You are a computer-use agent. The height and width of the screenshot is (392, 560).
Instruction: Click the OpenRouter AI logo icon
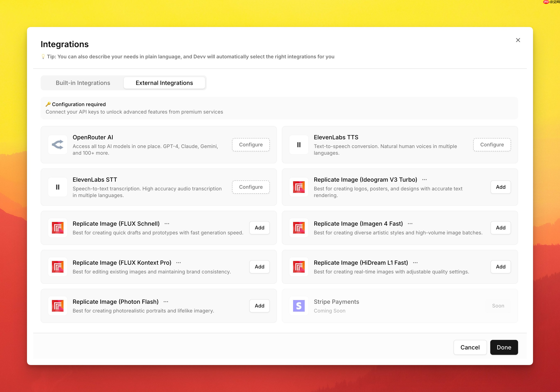click(x=57, y=145)
